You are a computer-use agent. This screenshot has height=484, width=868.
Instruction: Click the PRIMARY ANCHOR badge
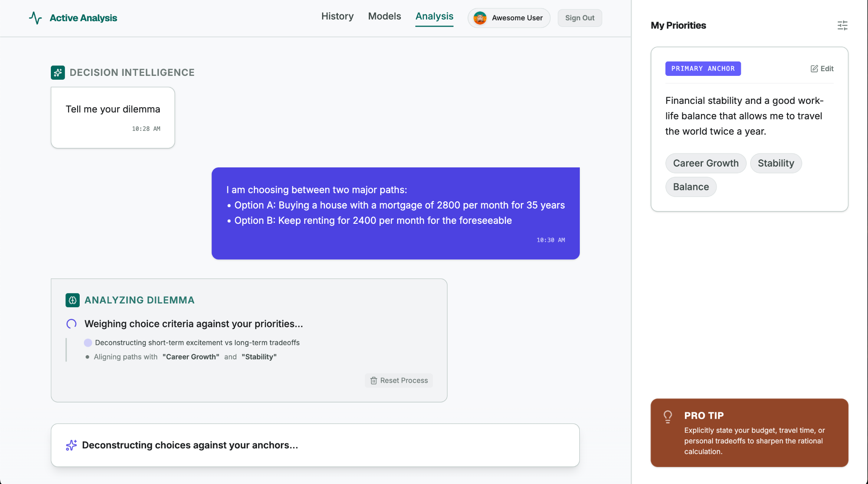click(x=703, y=69)
